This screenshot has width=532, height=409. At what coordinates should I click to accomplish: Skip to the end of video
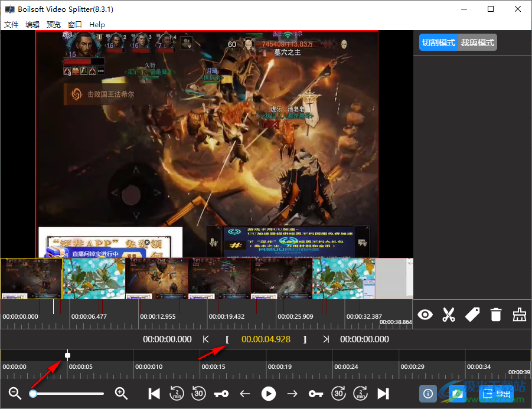[x=383, y=394]
